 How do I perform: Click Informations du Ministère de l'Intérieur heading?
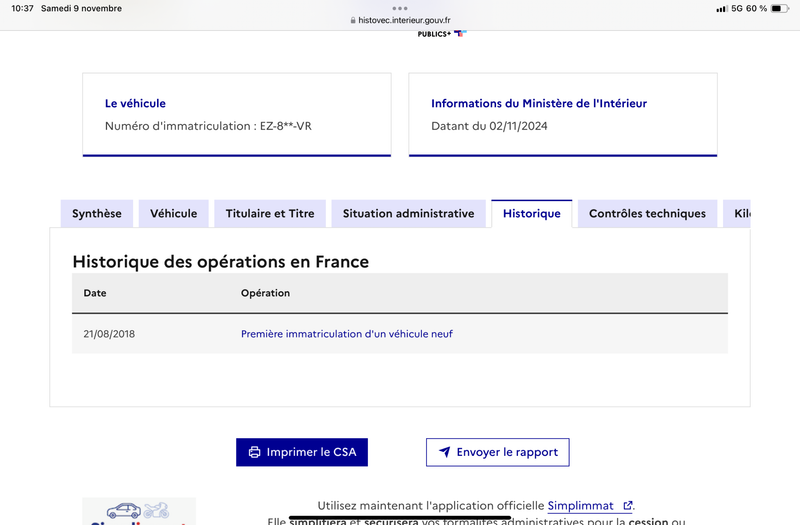tap(539, 103)
